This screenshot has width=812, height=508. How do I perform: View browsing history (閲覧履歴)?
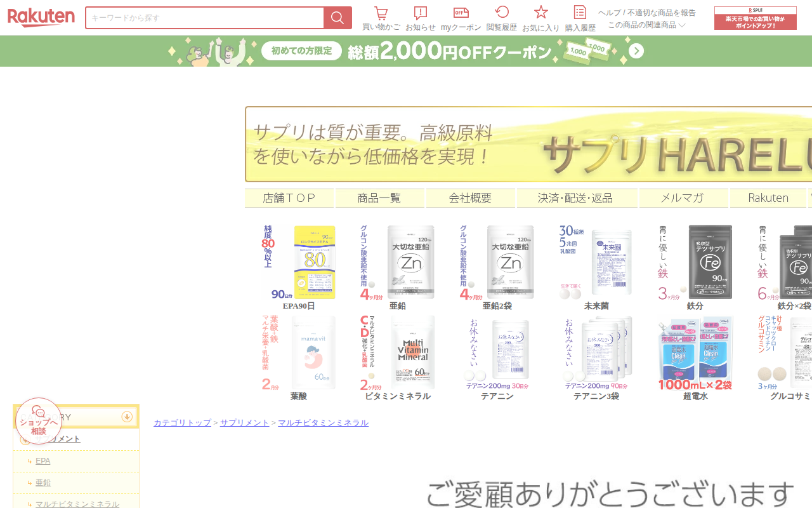pyautogui.click(x=502, y=18)
